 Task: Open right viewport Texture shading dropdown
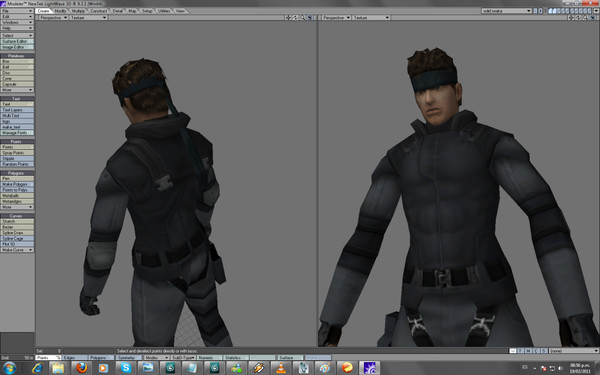click(x=371, y=18)
